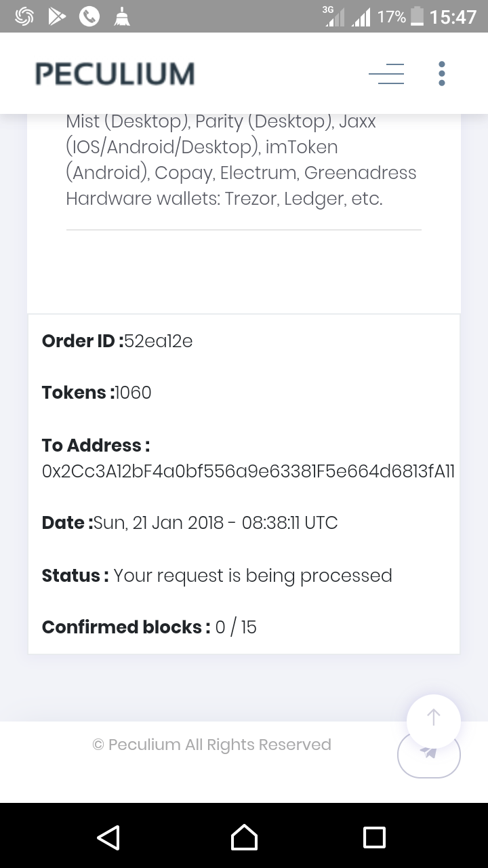Tap the phone call icon in status bar

pos(89,17)
